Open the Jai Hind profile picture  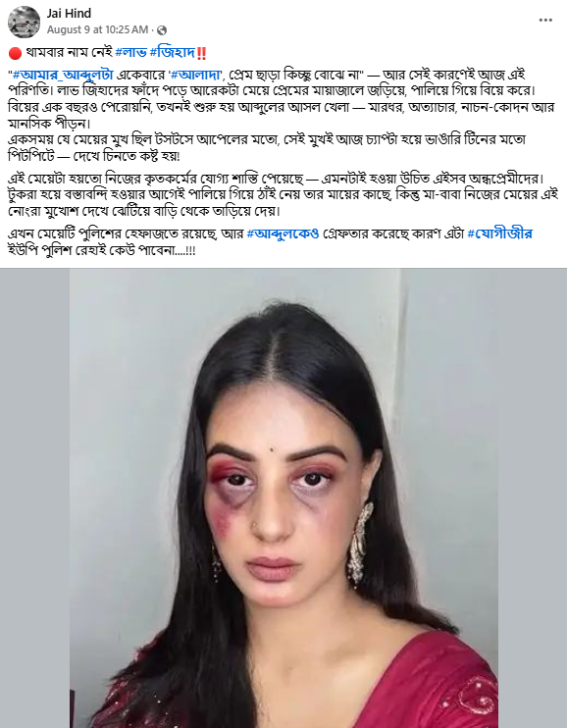24,22
